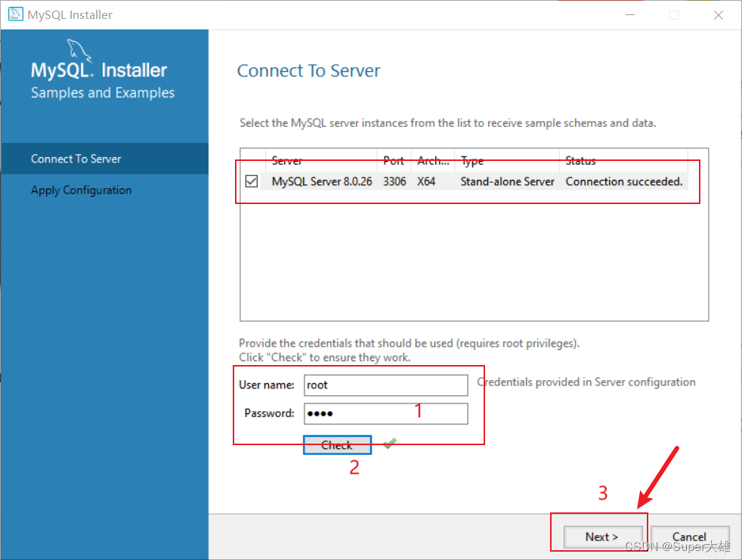The image size is (742, 560).
Task: Click the Credentials provided in Server configuration text
Action: click(586, 382)
